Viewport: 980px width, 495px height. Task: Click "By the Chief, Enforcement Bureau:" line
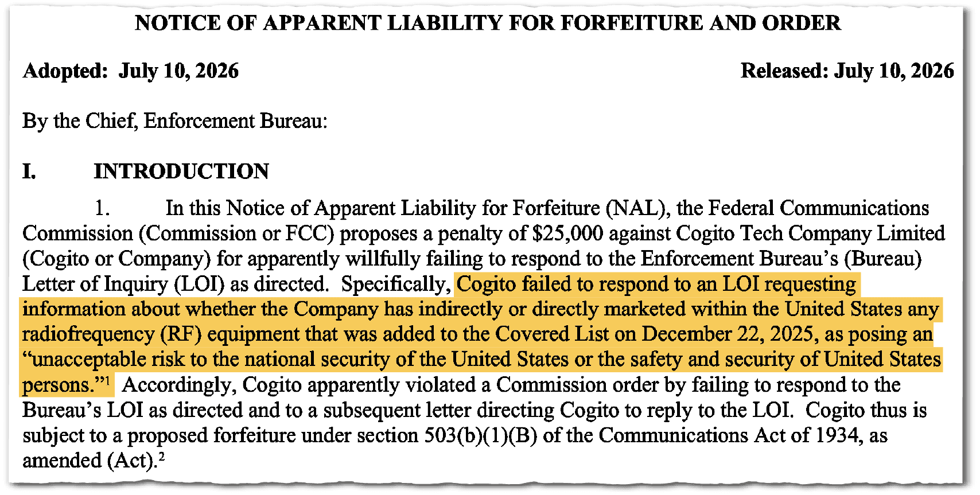pos(175,122)
